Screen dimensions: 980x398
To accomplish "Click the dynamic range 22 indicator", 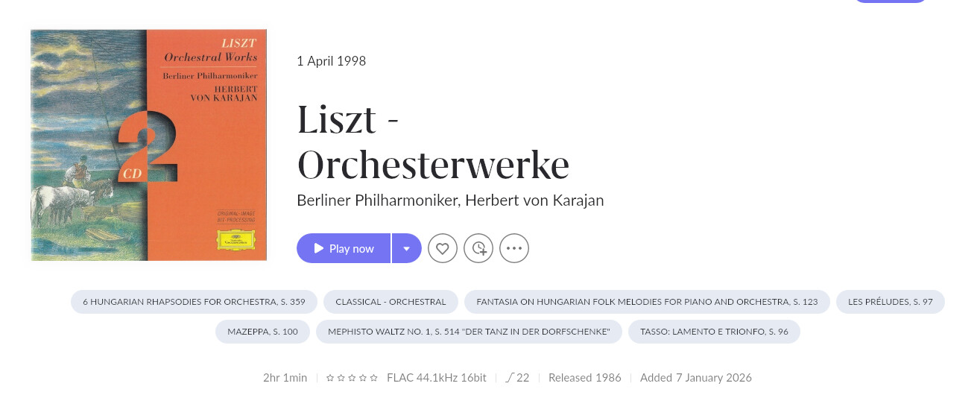I will pyautogui.click(x=517, y=378).
